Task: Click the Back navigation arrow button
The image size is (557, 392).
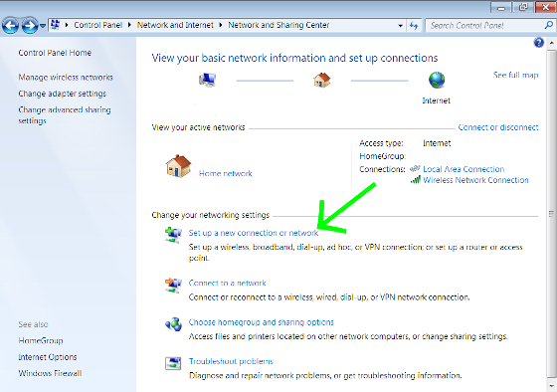Action: tap(10, 25)
